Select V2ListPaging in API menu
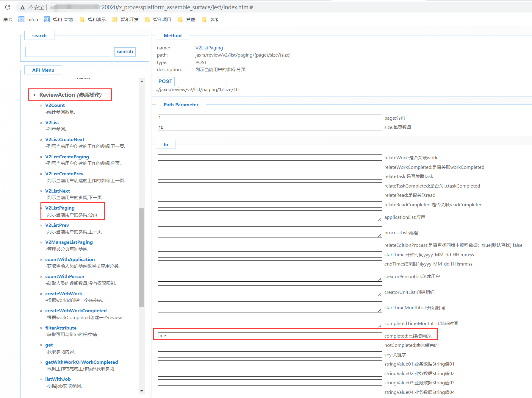Image resolution: width=532 pixels, height=398 pixels. click(60, 208)
